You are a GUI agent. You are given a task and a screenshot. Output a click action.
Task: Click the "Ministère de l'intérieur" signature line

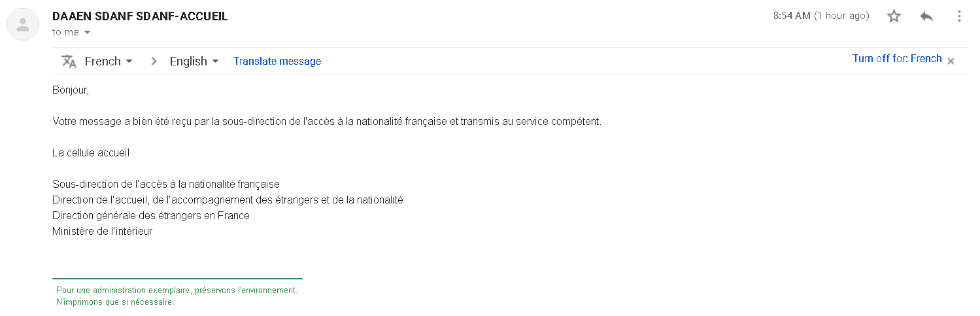point(102,231)
